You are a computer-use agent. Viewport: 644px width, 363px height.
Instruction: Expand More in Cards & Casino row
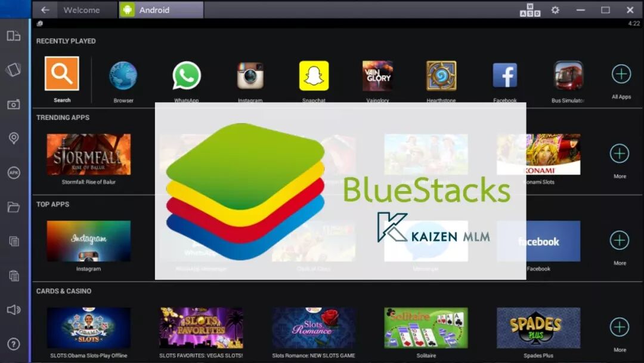620,327
